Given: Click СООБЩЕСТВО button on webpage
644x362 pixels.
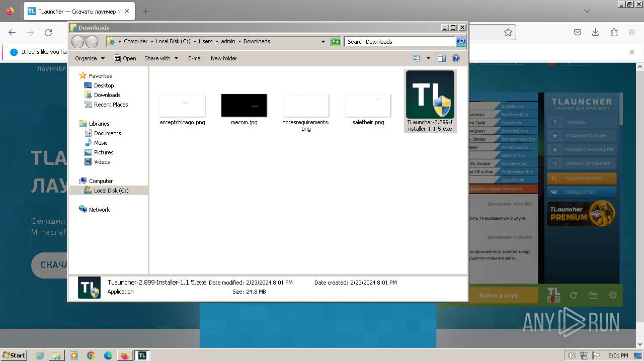Looking at the screenshot, I should (582, 192).
